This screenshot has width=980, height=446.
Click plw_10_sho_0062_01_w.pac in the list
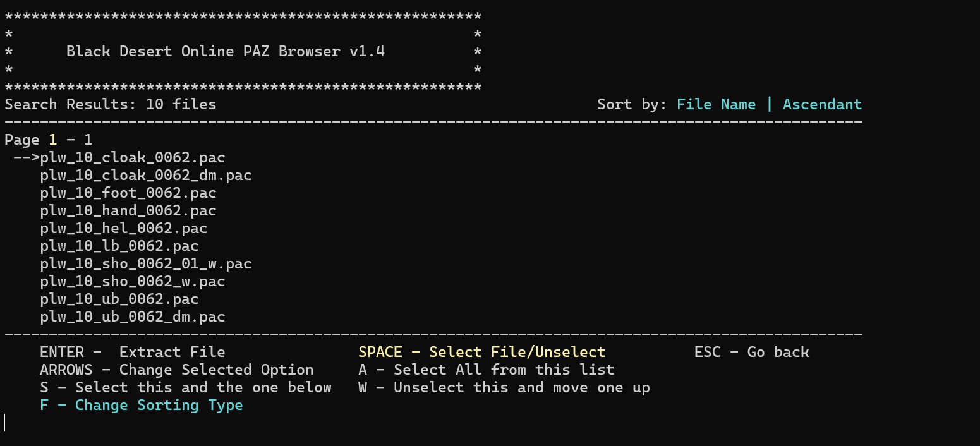pyautogui.click(x=146, y=263)
